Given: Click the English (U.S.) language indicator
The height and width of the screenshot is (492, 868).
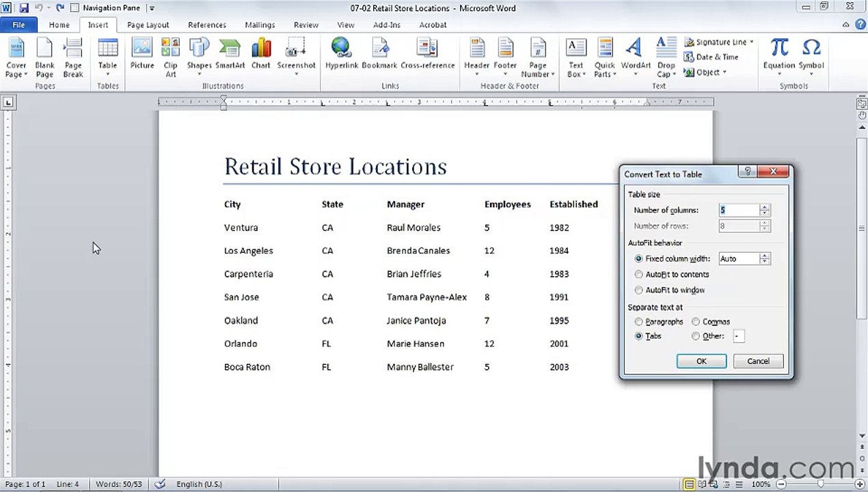Looking at the screenshot, I should 199,484.
